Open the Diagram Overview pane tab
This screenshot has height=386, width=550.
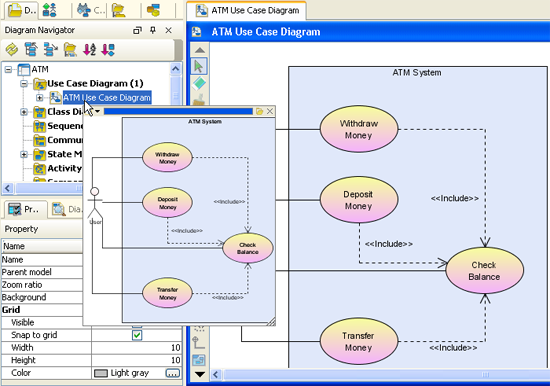[66, 209]
